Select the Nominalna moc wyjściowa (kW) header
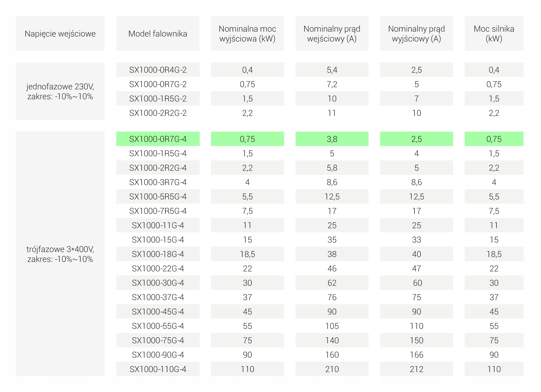 tap(247, 34)
